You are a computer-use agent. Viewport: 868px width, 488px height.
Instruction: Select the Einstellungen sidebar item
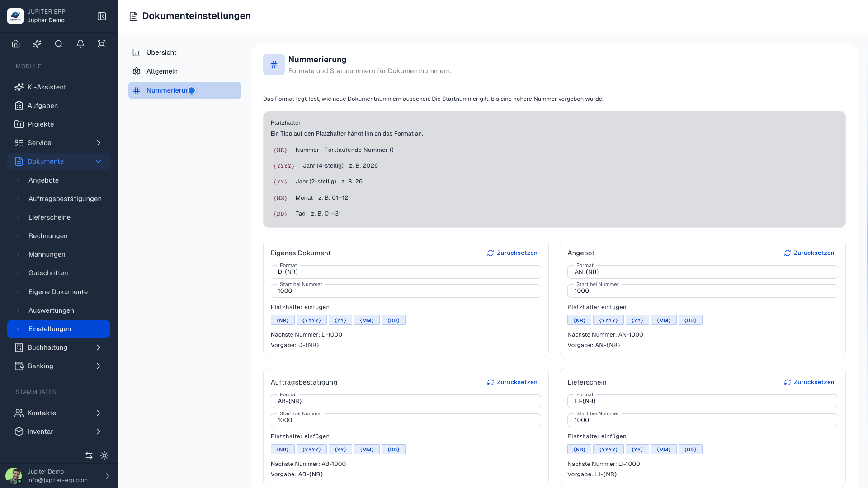click(x=59, y=329)
